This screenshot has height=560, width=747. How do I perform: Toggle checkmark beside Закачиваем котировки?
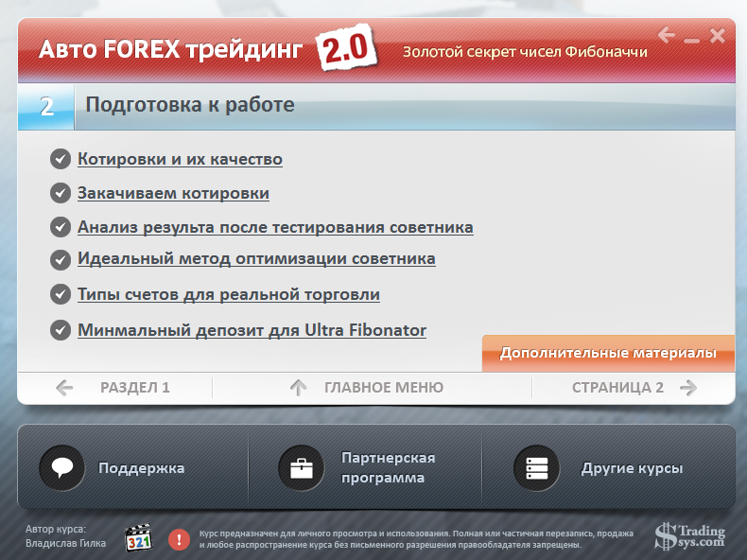click(x=61, y=193)
